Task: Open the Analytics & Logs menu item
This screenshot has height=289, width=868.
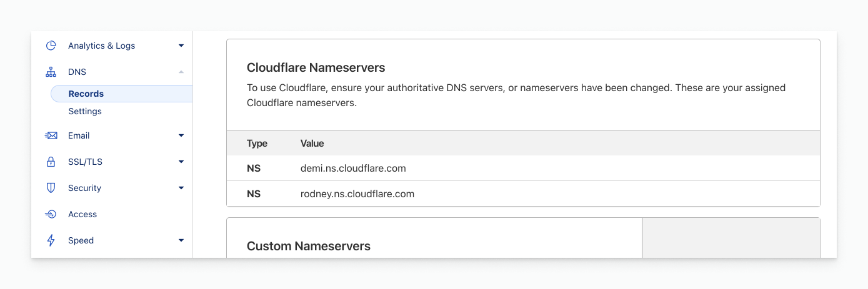Action: [x=101, y=46]
